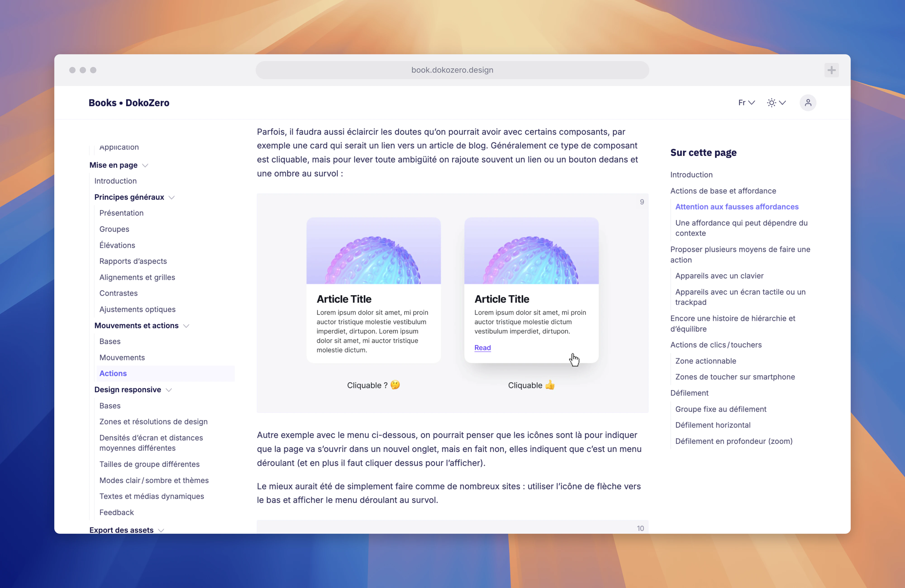Open Introduction in the left sidebar

[x=115, y=181]
